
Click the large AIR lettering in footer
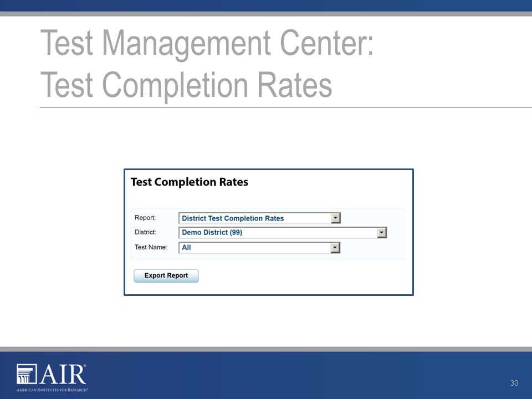coord(63,375)
